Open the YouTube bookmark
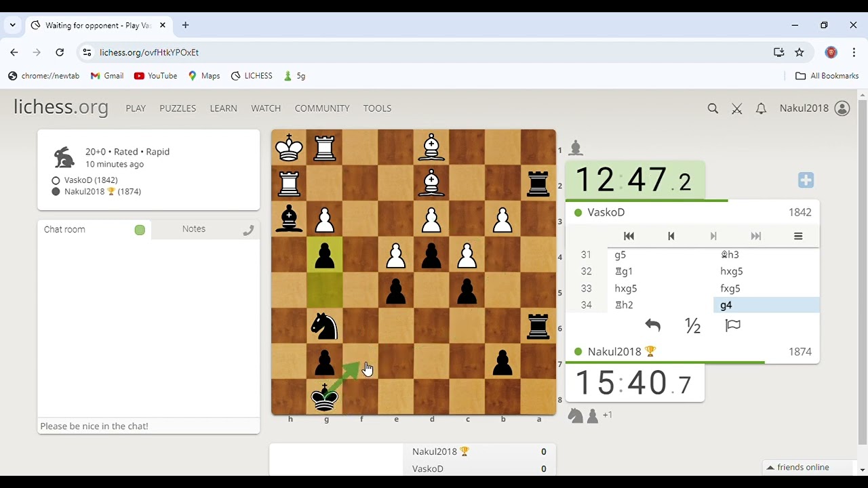The width and height of the screenshot is (868, 488). 156,76
